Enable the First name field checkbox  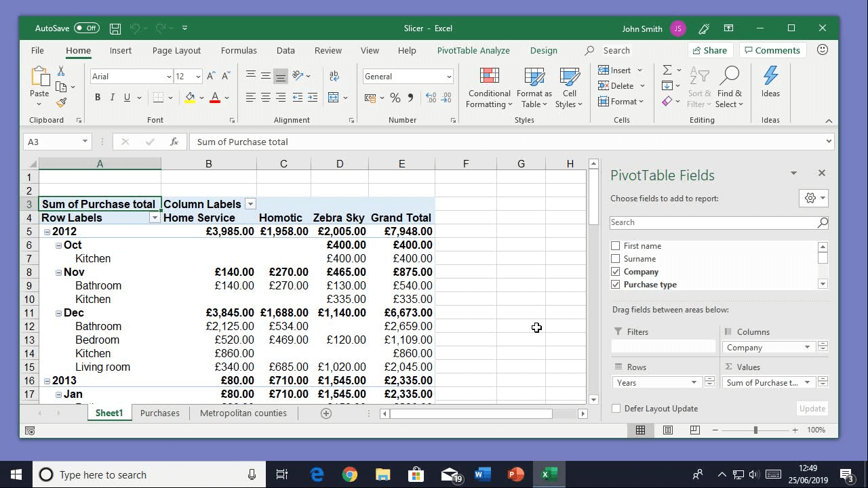tap(615, 245)
